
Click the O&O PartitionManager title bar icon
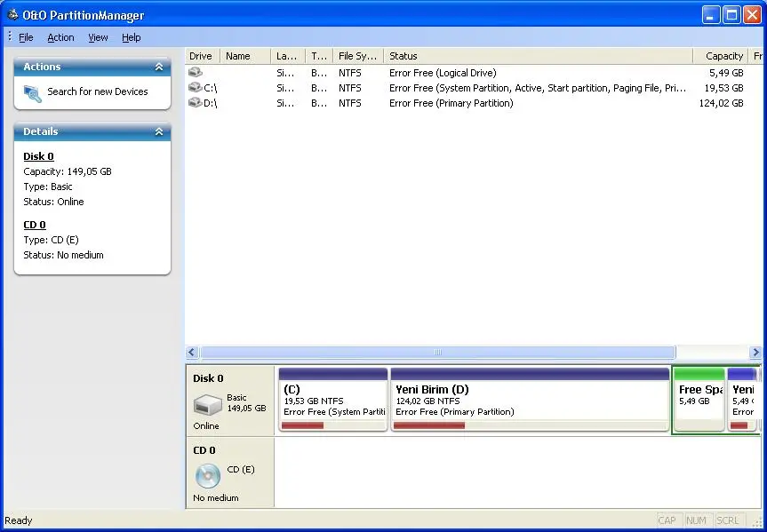point(12,15)
